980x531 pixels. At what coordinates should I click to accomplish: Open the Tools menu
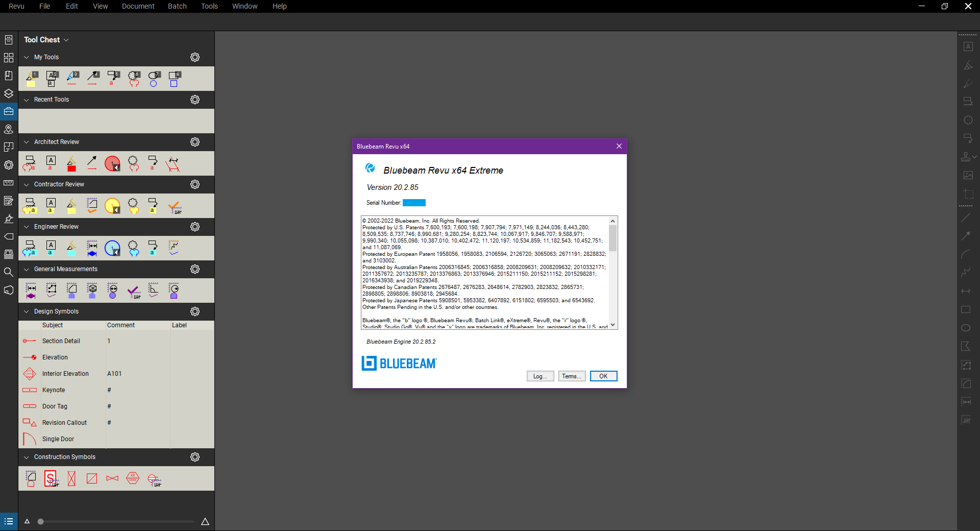209,6
